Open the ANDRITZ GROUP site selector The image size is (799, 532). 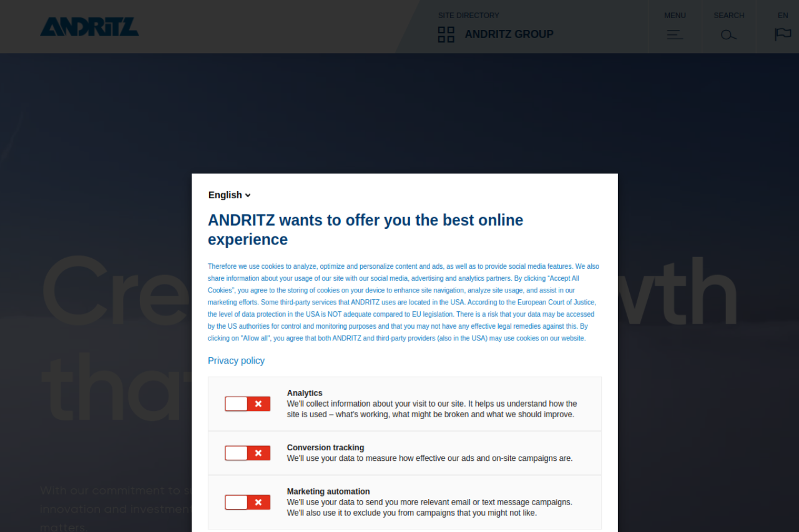(x=509, y=34)
